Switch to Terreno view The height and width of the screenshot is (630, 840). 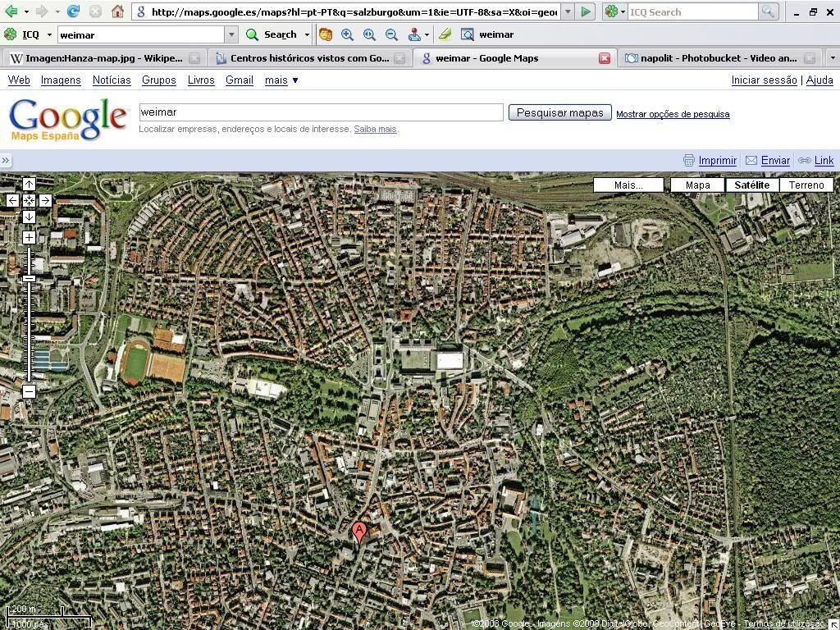click(806, 185)
